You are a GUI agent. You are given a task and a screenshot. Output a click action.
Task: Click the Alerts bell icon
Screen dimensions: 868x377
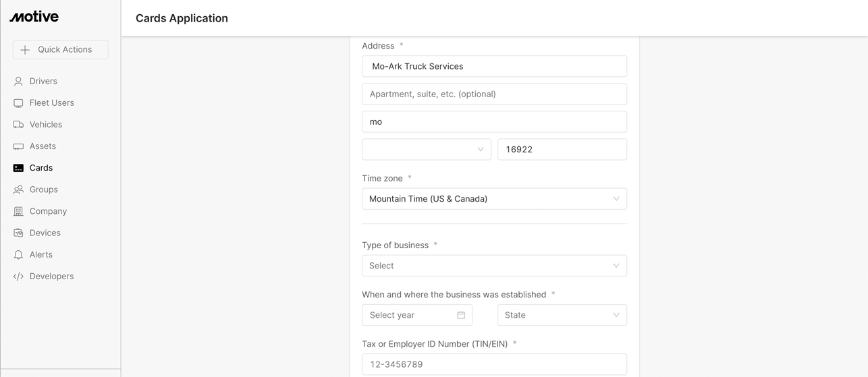pos(18,255)
